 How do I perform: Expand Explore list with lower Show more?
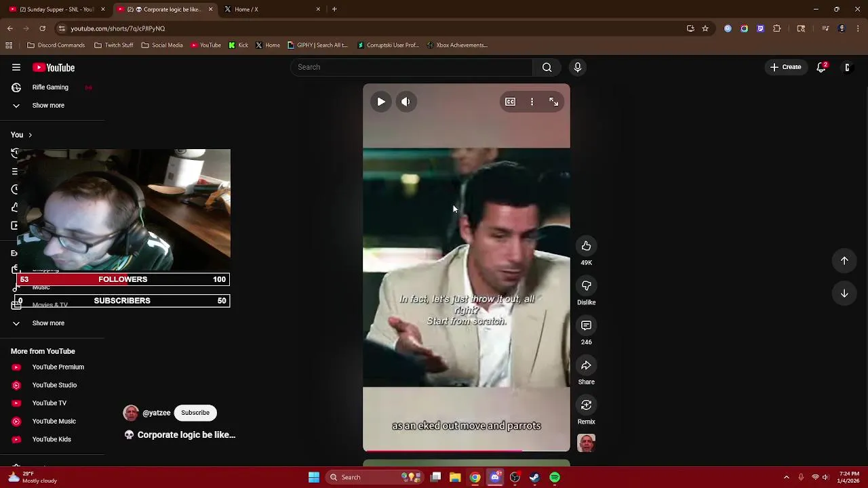pos(48,323)
